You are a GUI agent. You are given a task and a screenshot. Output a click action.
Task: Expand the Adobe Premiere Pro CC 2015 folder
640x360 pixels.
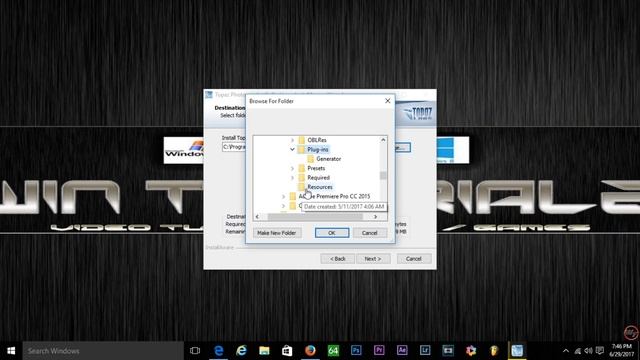[x=283, y=196]
